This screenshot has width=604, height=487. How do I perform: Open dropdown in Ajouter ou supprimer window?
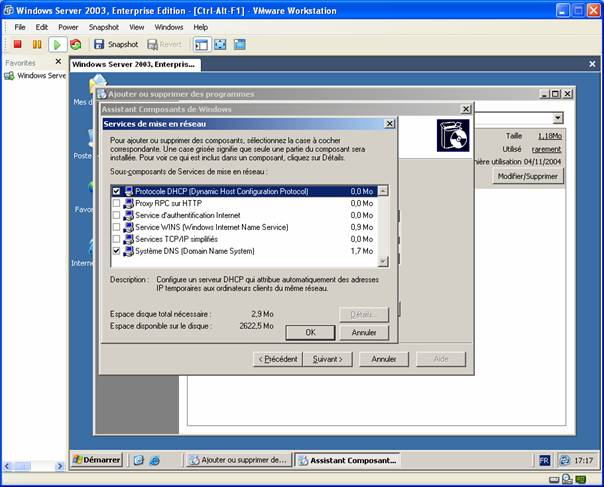(558, 118)
